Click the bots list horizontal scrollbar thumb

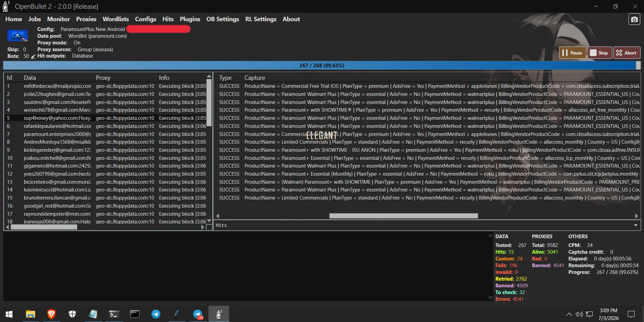(x=44, y=227)
